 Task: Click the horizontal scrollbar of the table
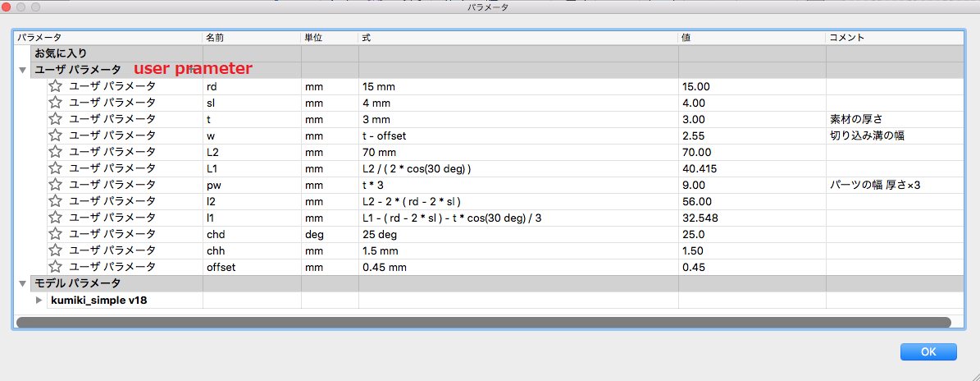coord(483,322)
